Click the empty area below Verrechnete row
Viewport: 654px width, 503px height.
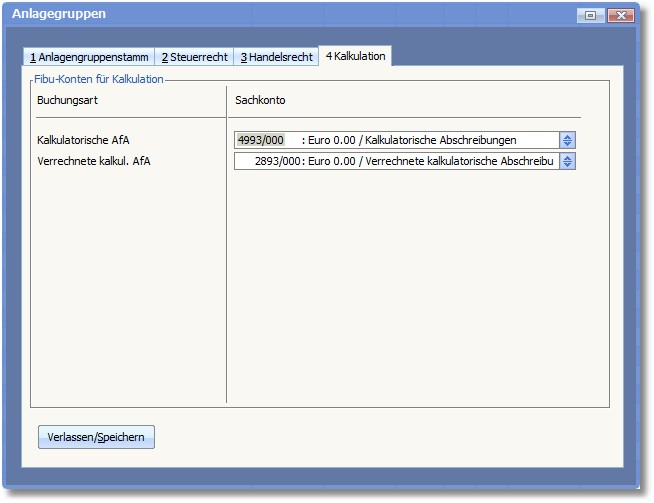pyautogui.click(x=400, y=280)
